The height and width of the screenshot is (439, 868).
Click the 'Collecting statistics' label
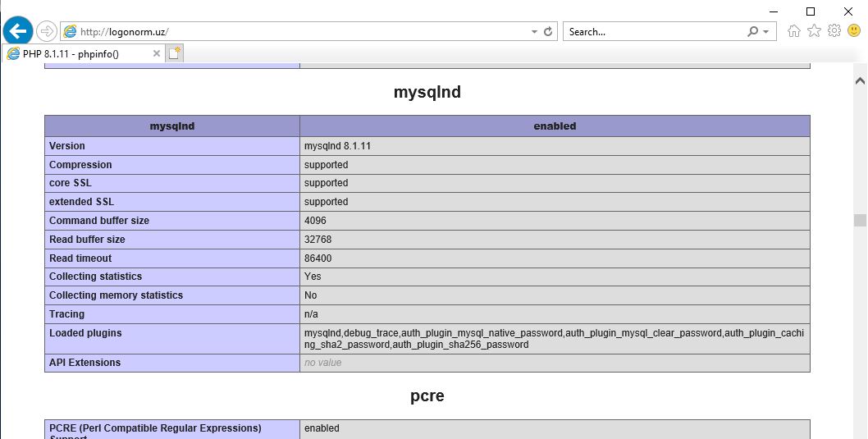[x=95, y=277]
